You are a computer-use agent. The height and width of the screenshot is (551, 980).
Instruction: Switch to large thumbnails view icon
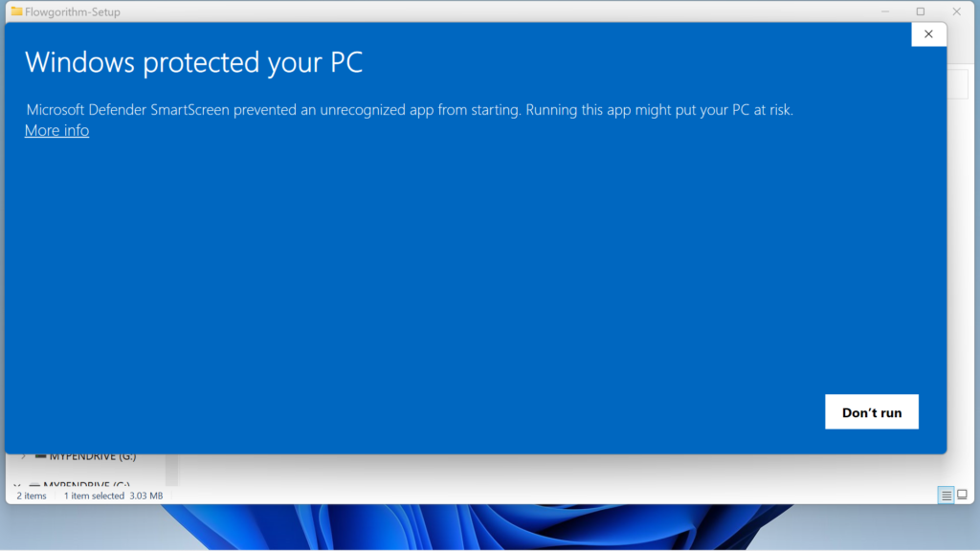[962, 495]
